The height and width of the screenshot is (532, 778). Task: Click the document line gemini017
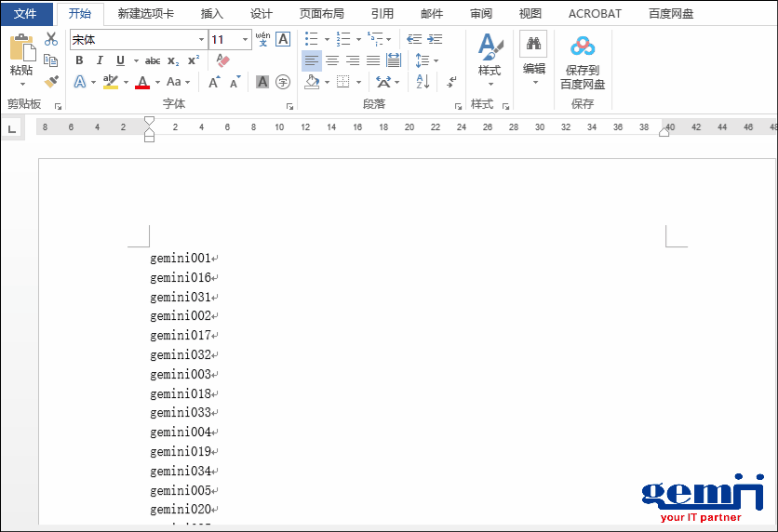[181, 336]
